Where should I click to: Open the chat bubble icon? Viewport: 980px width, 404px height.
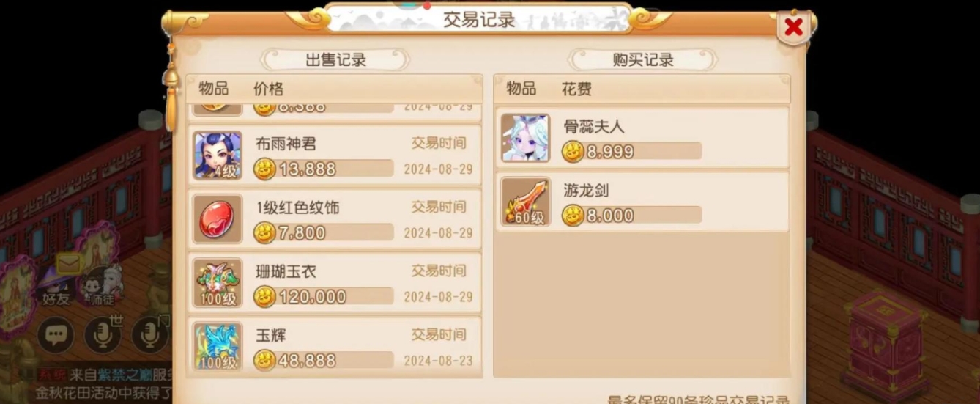pyautogui.click(x=56, y=335)
